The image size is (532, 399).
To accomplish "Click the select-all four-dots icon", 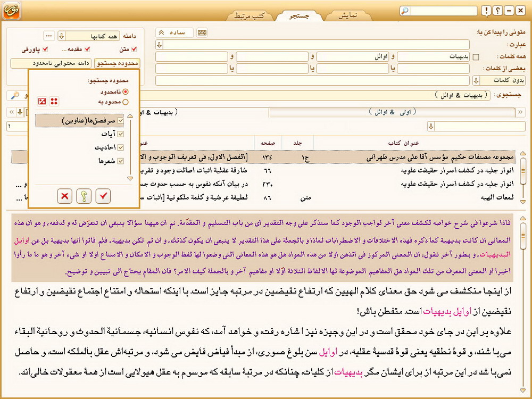I will click(x=54, y=101).
